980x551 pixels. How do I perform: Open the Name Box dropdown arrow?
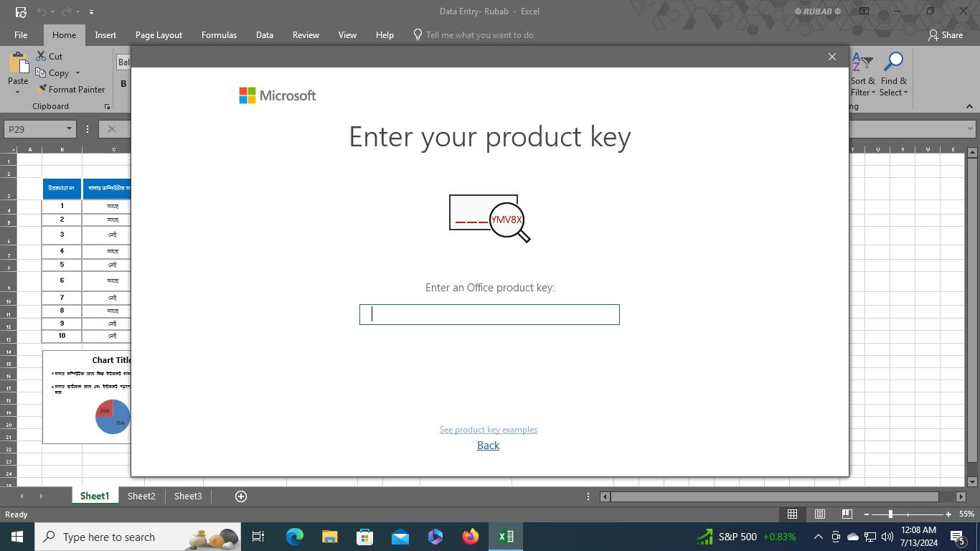pyautogui.click(x=69, y=129)
